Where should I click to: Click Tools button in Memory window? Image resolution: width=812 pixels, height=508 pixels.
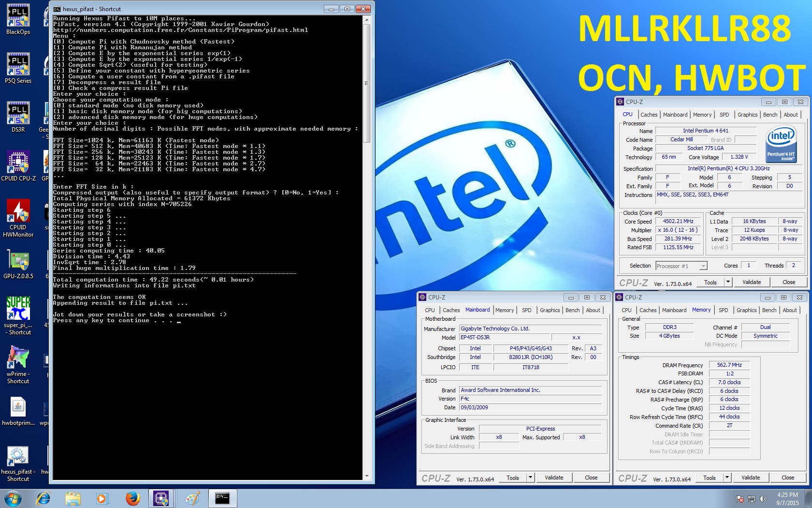click(710, 478)
